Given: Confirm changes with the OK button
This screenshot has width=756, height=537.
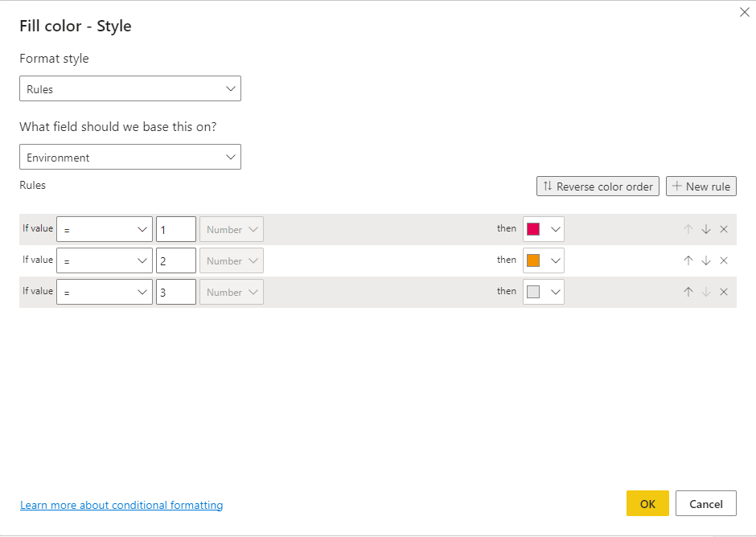Looking at the screenshot, I should tap(647, 503).
